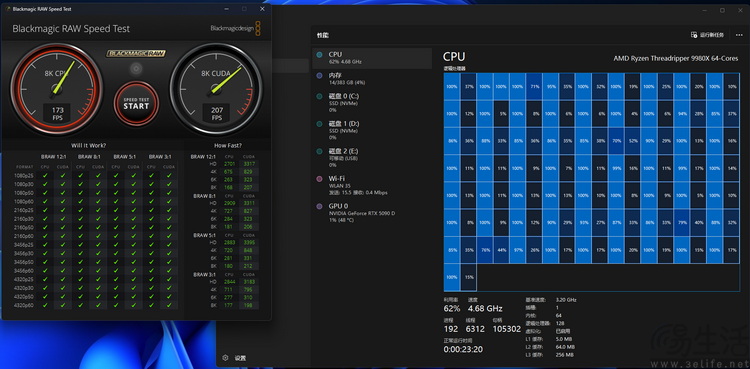
Task: Click the 2844 BRAW 3:1 HD CPU value
Action: [x=230, y=281]
